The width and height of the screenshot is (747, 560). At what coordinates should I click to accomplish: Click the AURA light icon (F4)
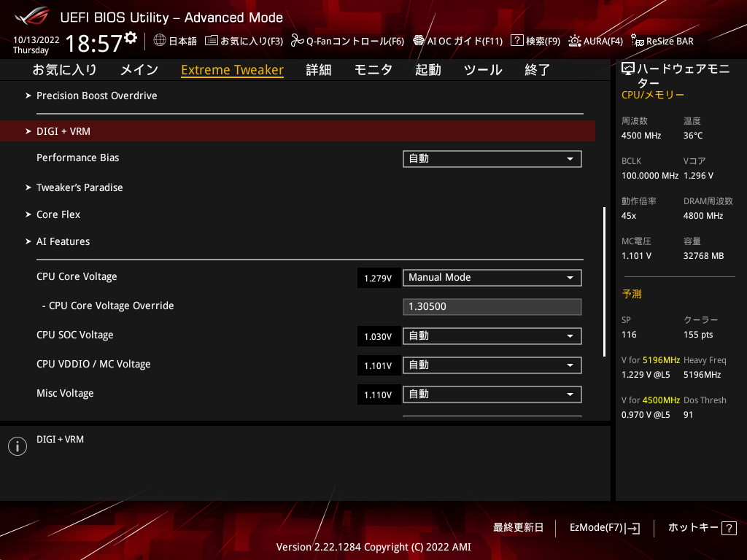[x=575, y=41]
